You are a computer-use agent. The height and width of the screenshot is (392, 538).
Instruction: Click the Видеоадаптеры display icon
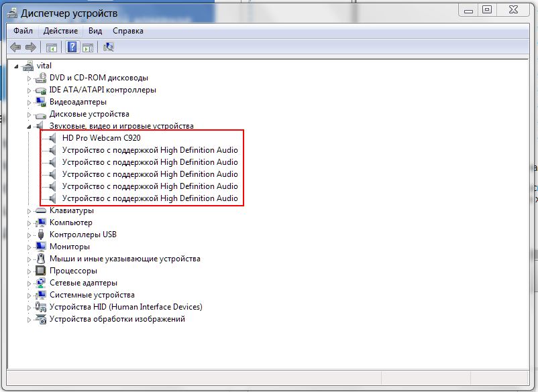(41, 102)
